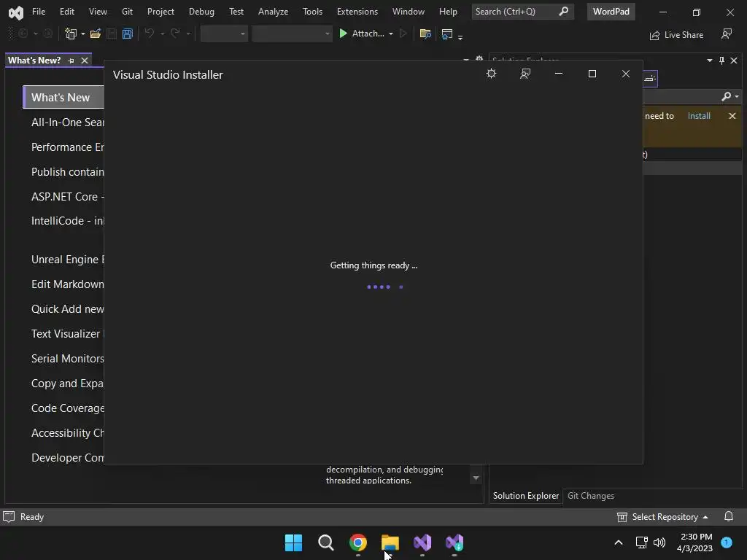Select What's New list heading
This screenshot has width=747, height=560.
tap(63, 97)
